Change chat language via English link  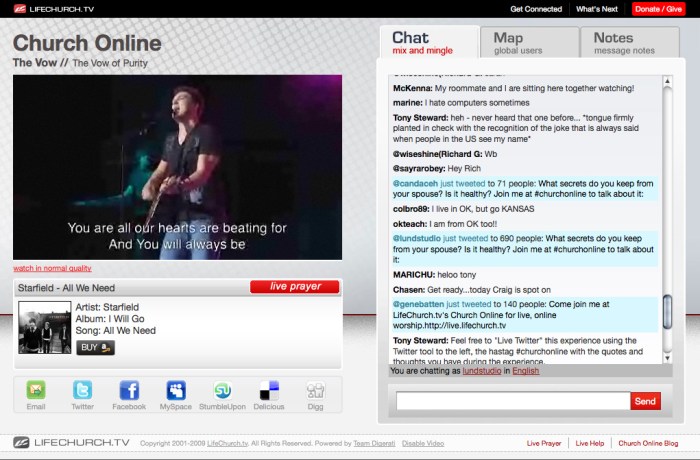(x=525, y=371)
